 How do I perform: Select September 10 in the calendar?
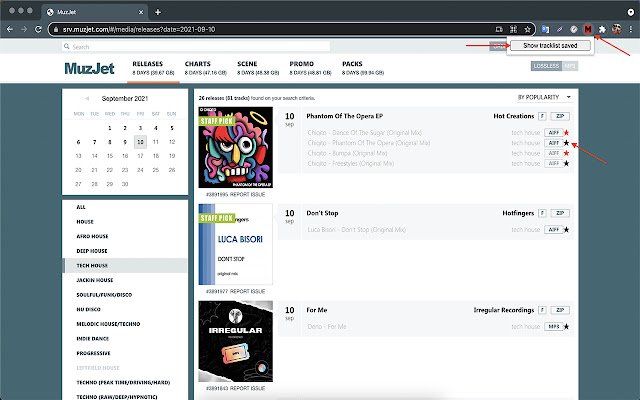140,142
